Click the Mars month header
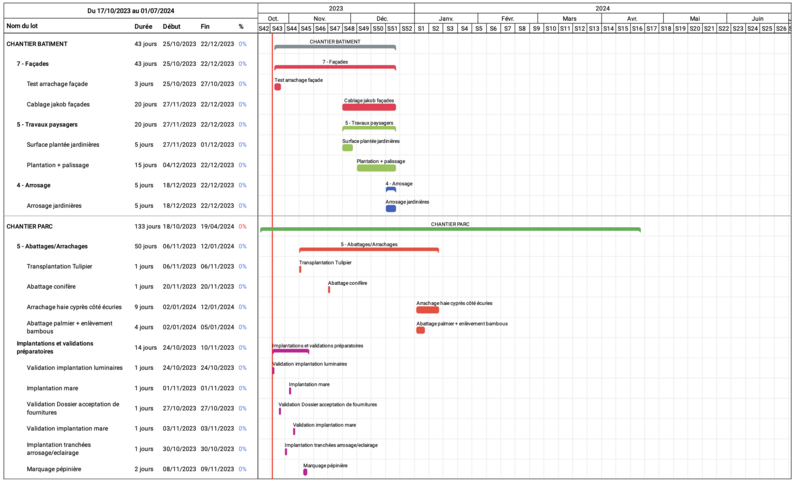800x498 pixels. (x=569, y=18)
